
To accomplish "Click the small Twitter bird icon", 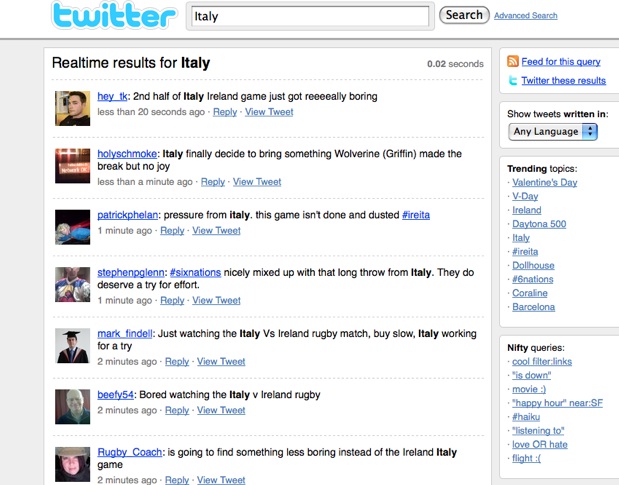I will 513,81.
